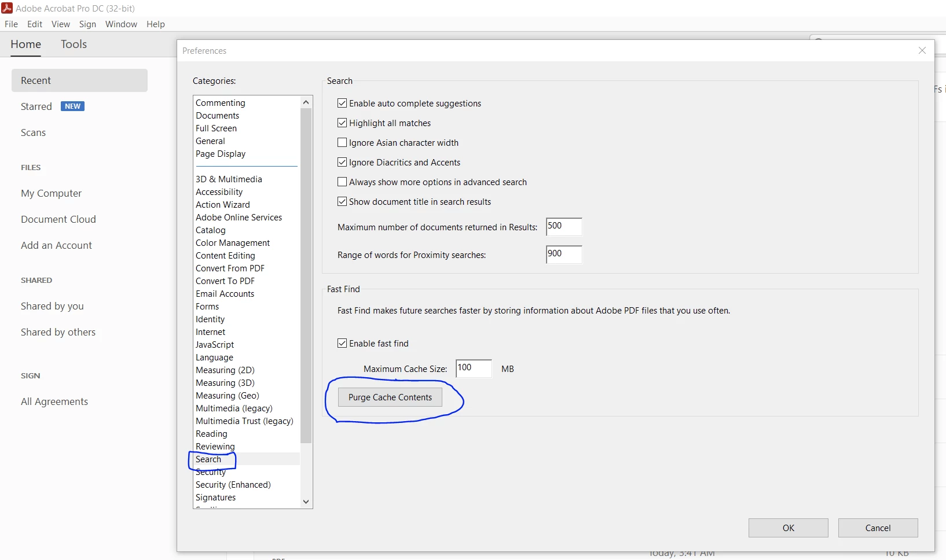Close the Preferences dialog with the X
This screenshot has width=946, height=560.
(922, 51)
